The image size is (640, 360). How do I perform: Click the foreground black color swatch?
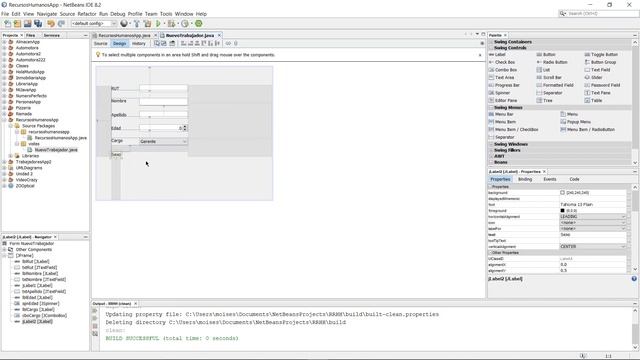click(x=562, y=211)
